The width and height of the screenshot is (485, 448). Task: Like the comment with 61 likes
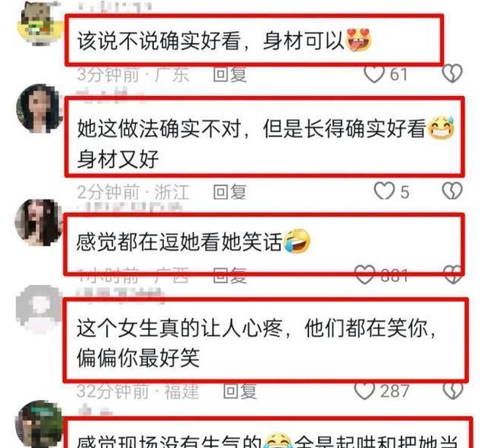(x=374, y=74)
